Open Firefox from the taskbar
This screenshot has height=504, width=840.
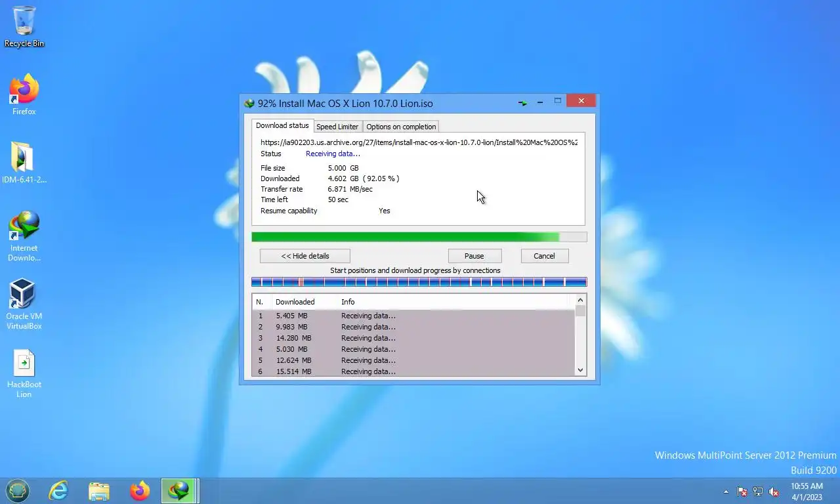(140, 490)
